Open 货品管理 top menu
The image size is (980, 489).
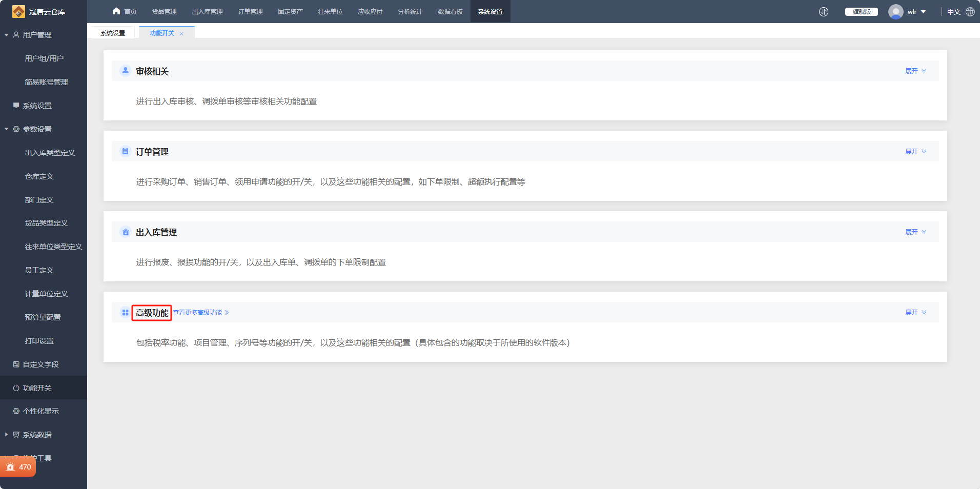point(164,12)
